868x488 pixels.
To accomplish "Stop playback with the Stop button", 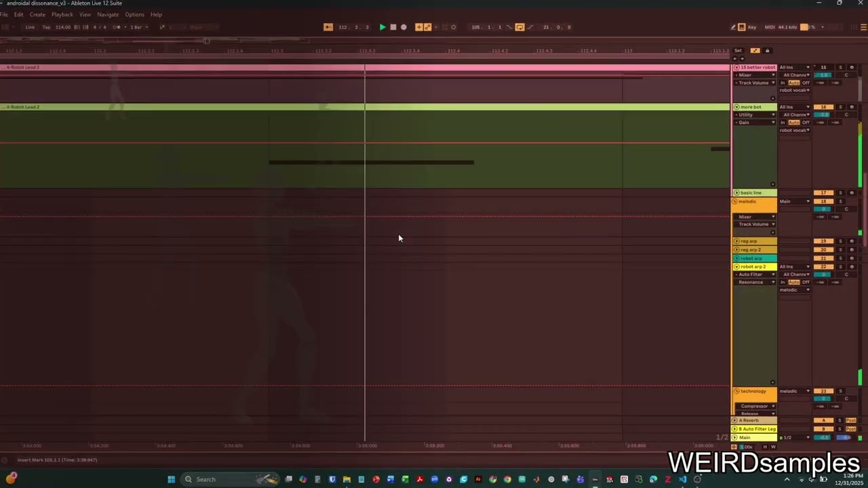I will pos(393,27).
